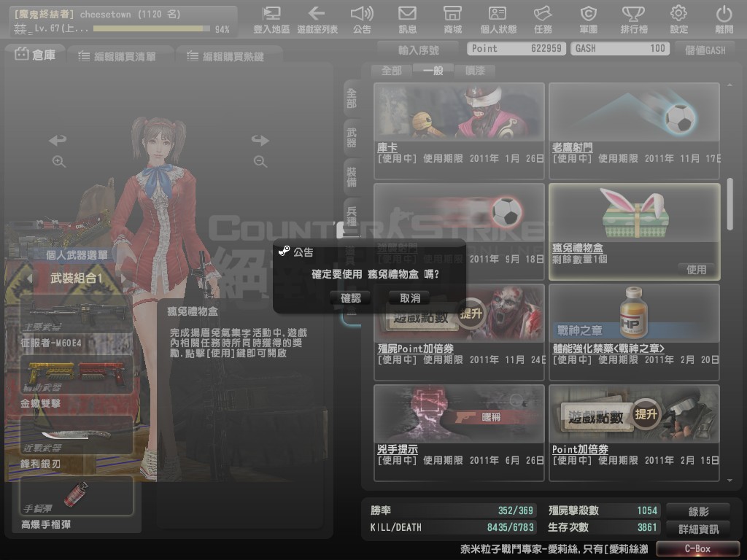
Task: Click the 生存次數 value 3861
Action: click(x=647, y=527)
